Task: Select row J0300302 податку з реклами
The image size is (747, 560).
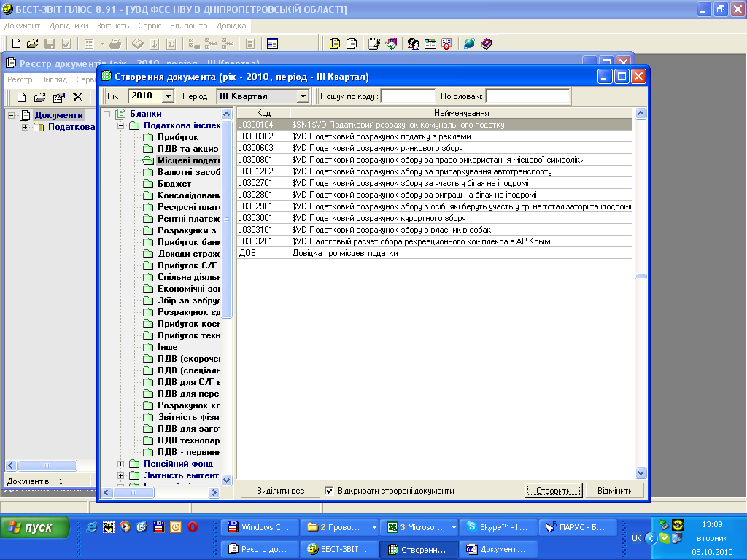Action: point(435,136)
